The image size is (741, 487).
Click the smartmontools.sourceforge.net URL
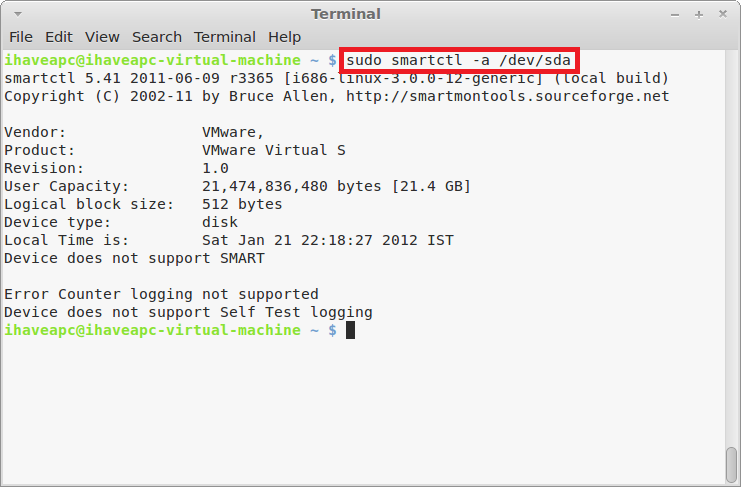point(508,96)
